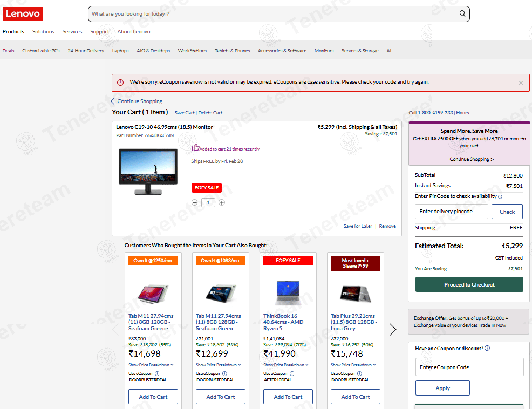532x409 pixels.
Task: Add Tab M11 ₹12,699 to cart
Action: click(221, 397)
